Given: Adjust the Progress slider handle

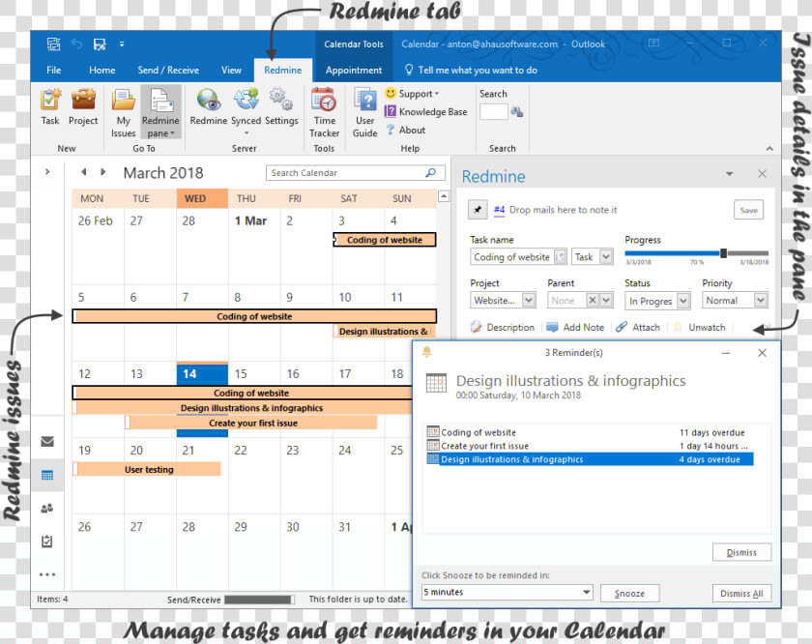Looking at the screenshot, I should [723, 253].
